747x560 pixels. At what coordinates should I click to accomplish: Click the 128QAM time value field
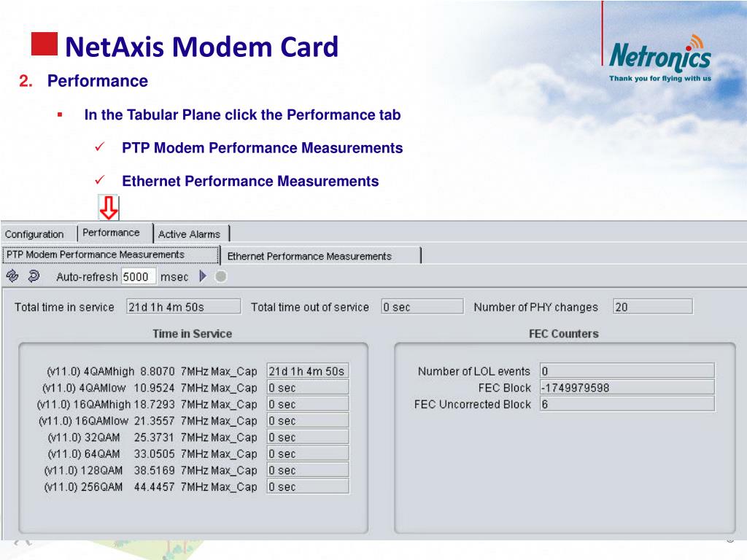(308, 470)
